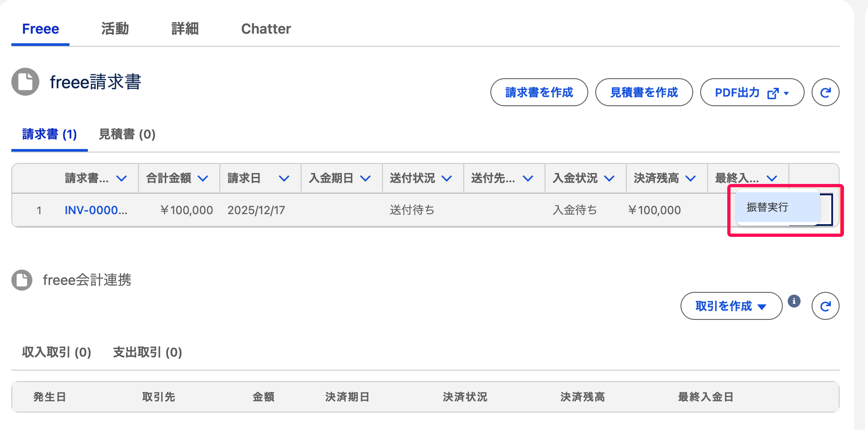The image size is (868, 430).
Task: Click the 発生日 column header
Action: [49, 397]
